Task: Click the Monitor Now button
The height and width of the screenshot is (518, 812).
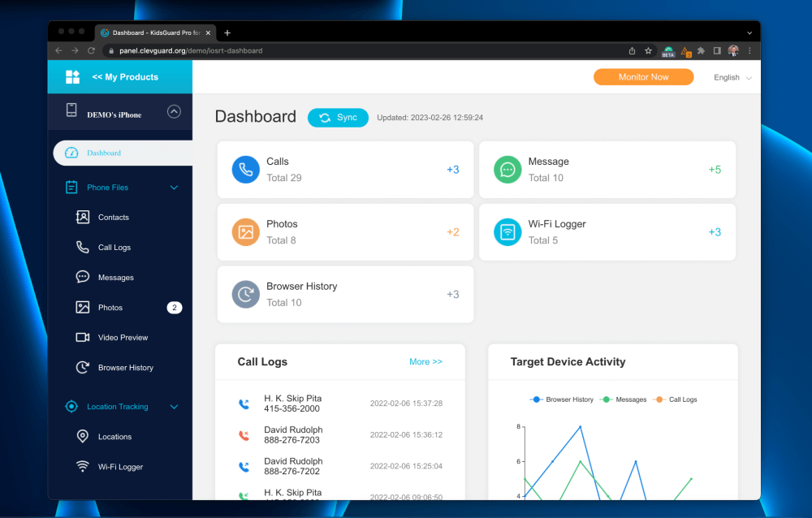Action: (643, 76)
